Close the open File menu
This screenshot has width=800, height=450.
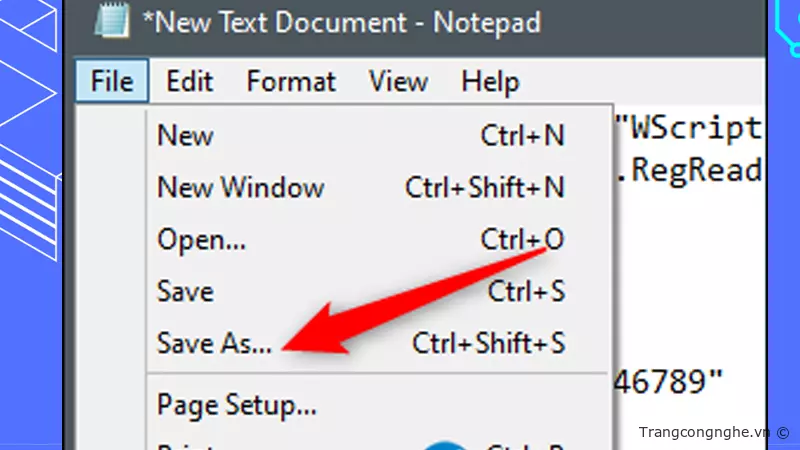111,80
